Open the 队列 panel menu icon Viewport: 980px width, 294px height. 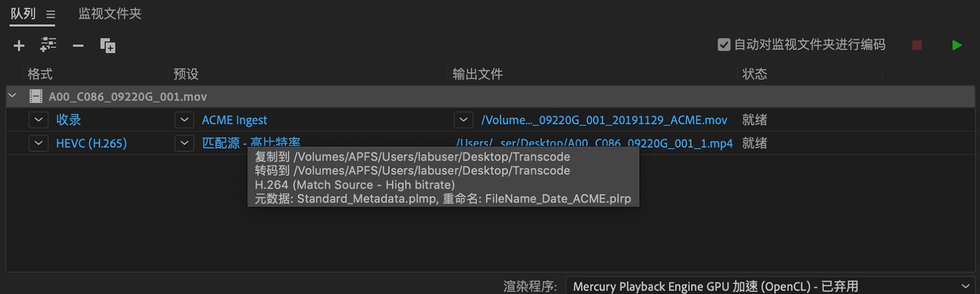(51, 14)
